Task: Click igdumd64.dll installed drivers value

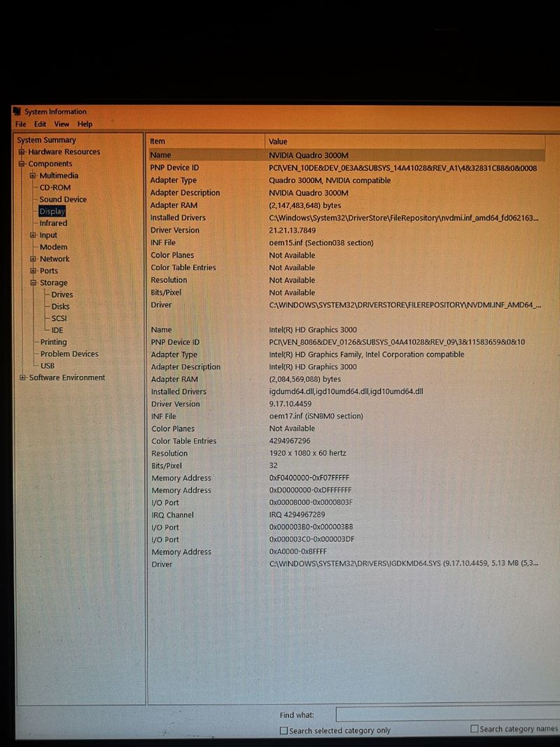Action: [x=346, y=391]
